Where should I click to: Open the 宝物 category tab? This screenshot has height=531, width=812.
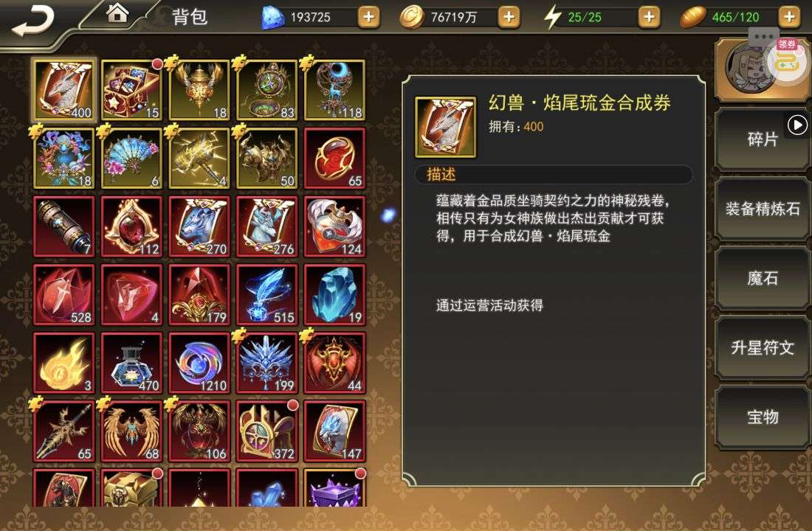[763, 417]
